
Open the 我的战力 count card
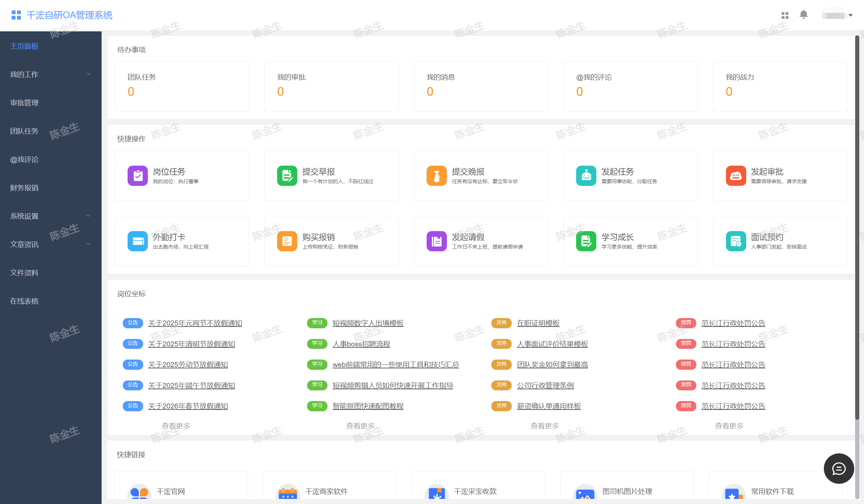pos(780,86)
